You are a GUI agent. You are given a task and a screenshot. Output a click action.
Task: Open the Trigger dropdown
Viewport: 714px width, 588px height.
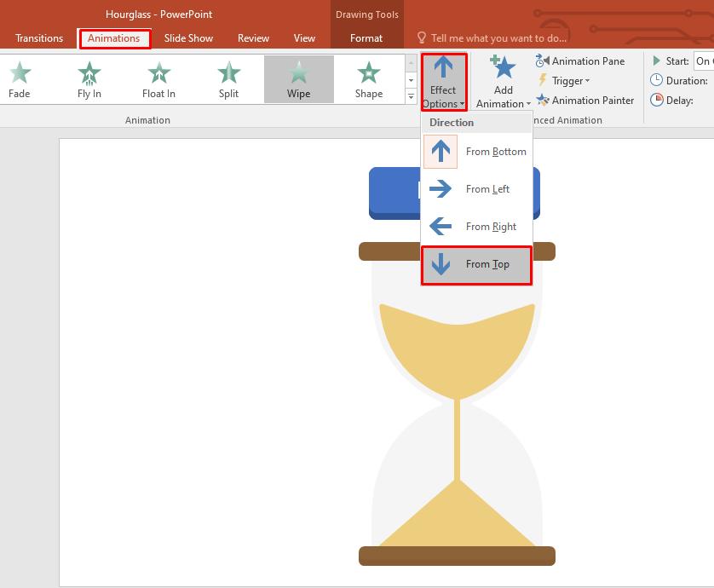click(567, 80)
